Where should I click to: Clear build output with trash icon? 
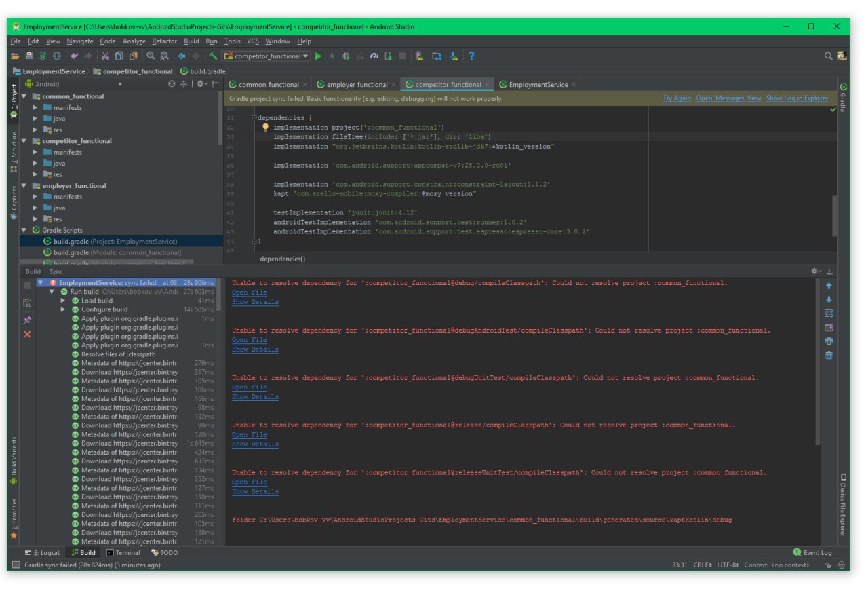829,355
